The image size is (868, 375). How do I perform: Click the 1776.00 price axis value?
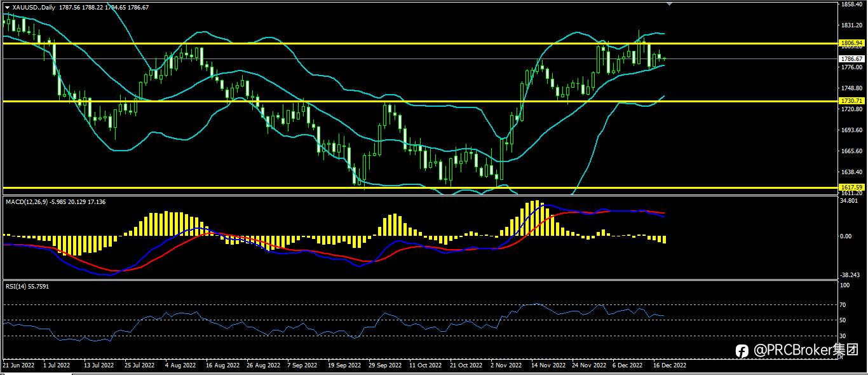tap(850, 67)
